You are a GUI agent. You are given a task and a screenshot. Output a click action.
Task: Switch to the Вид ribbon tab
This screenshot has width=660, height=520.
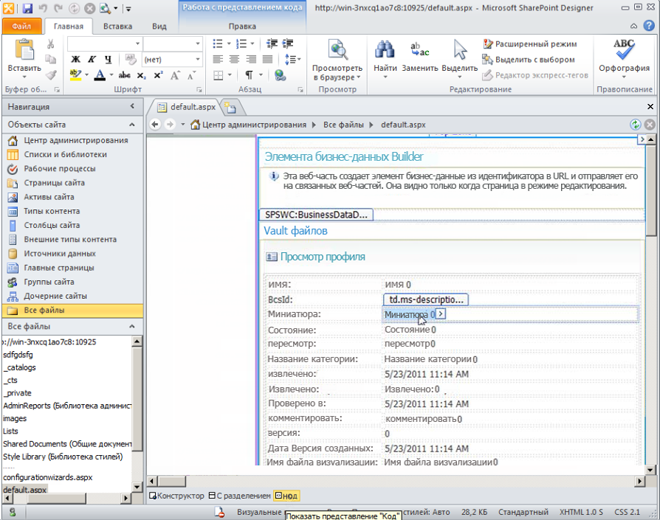pos(159,26)
